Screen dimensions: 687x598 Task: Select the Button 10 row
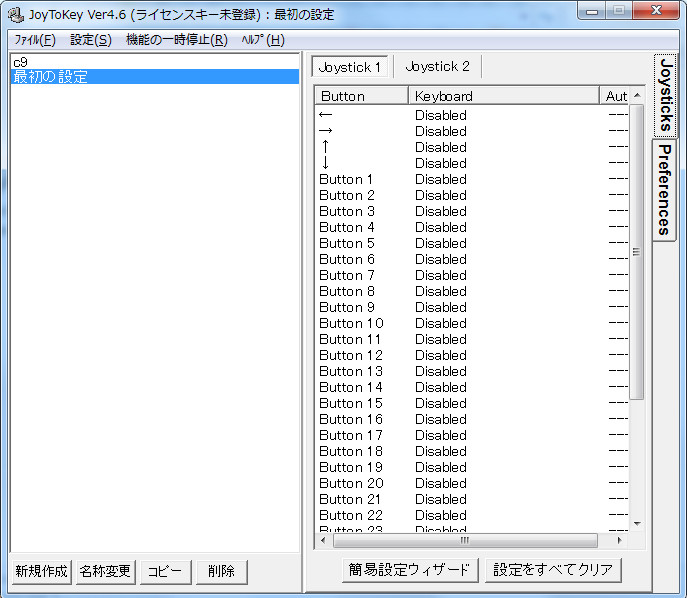(472, 323)
